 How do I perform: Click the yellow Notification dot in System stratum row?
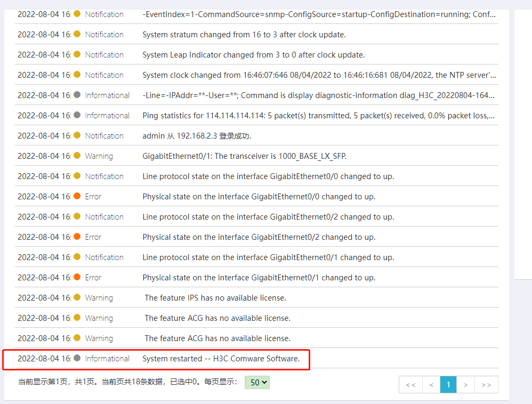[x=77, y=34]
